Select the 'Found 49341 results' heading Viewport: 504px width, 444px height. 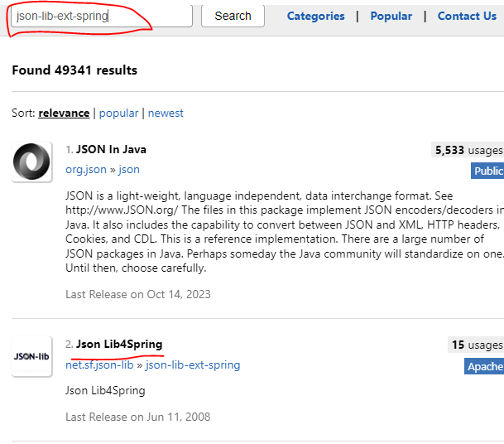point(74,70)
